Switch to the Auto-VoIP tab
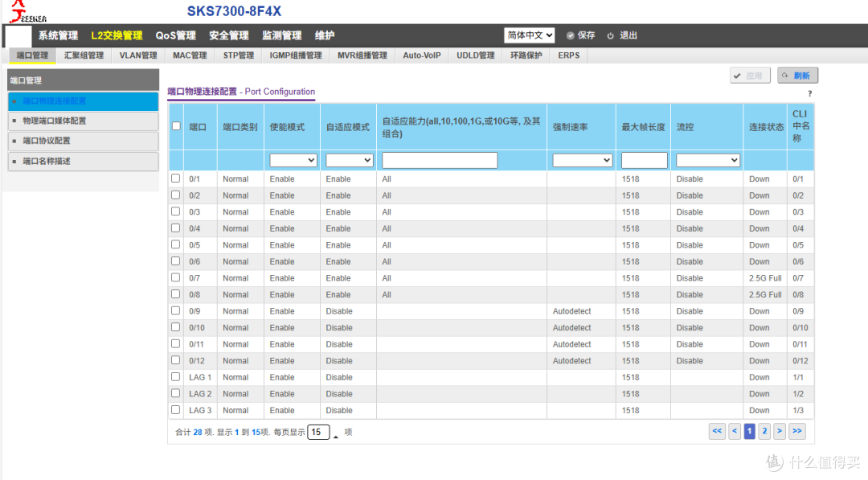This screenshot has width=868, height=480. (422, 55)
